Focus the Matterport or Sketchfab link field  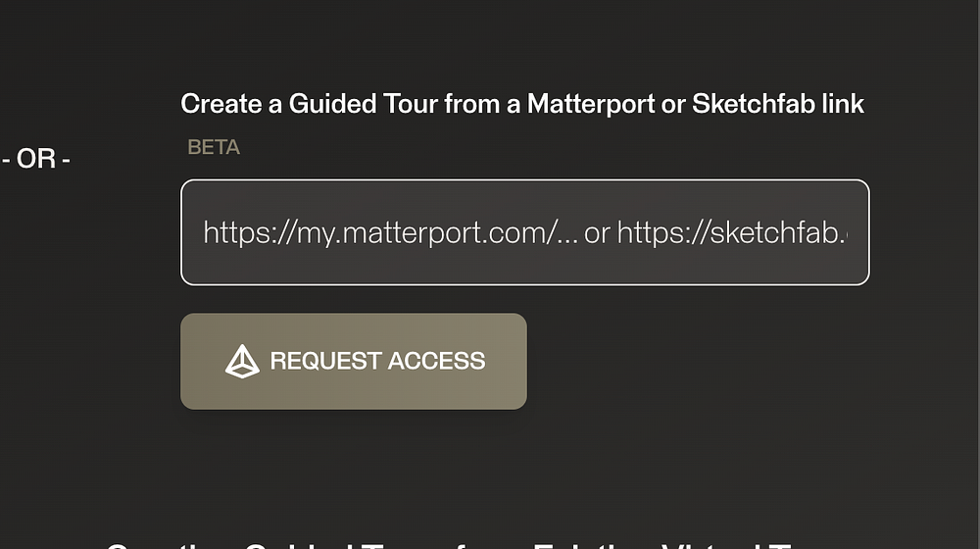[x=524, y=232]
